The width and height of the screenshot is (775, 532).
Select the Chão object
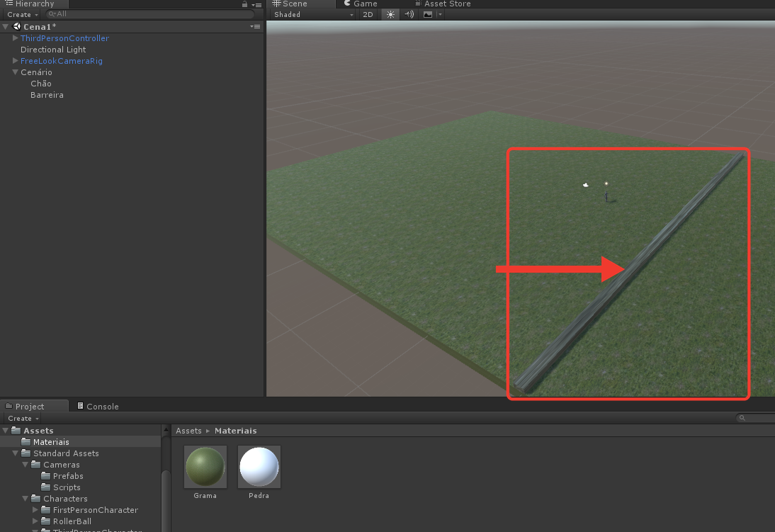(x=41, y=84)
